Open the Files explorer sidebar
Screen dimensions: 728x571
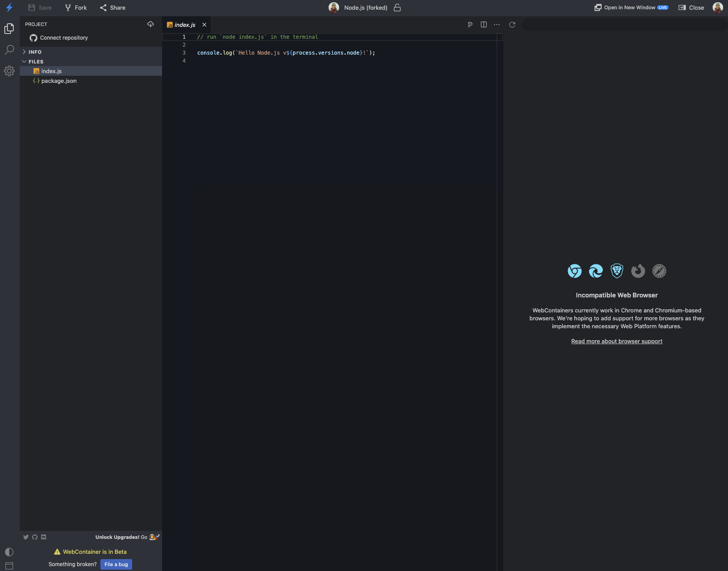pyautogui.click(x=9, y=28)
